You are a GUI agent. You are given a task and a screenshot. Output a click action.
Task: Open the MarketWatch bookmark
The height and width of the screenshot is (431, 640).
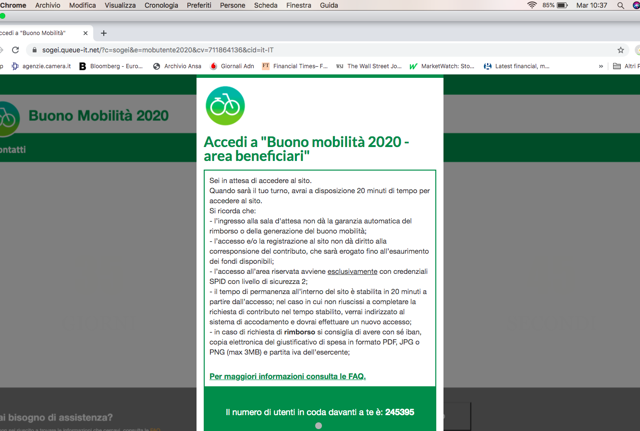[x=441, y=66]
